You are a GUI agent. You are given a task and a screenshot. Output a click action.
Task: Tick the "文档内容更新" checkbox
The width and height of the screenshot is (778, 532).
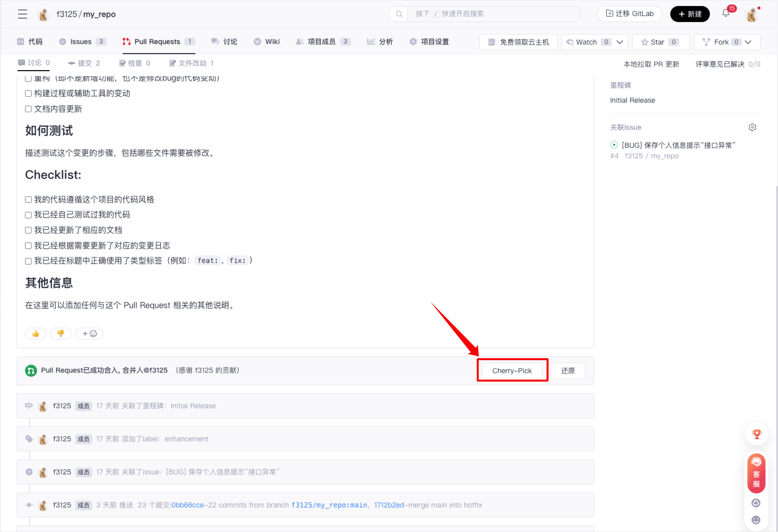[x=29, y=109]
